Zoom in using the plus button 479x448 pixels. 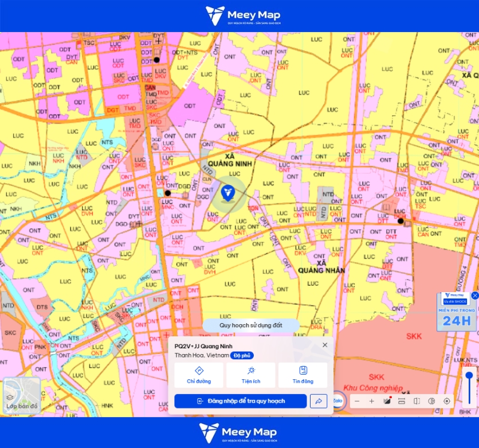(x=371, y=401)
